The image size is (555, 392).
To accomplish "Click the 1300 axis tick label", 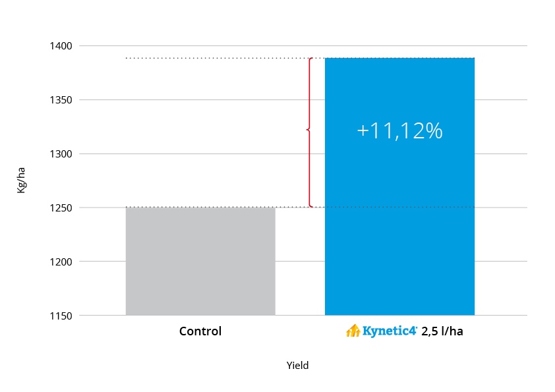I will pyautogui.click(x=61, y=154).
